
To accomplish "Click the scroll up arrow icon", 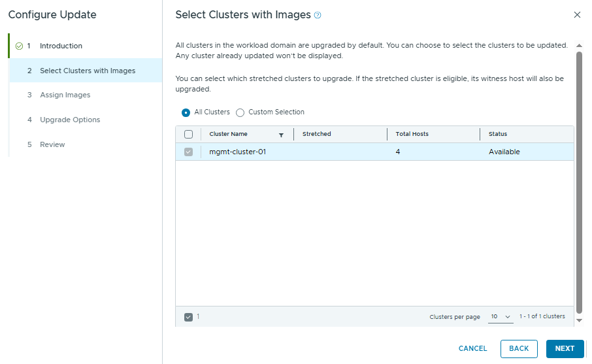I will (578, 46).
